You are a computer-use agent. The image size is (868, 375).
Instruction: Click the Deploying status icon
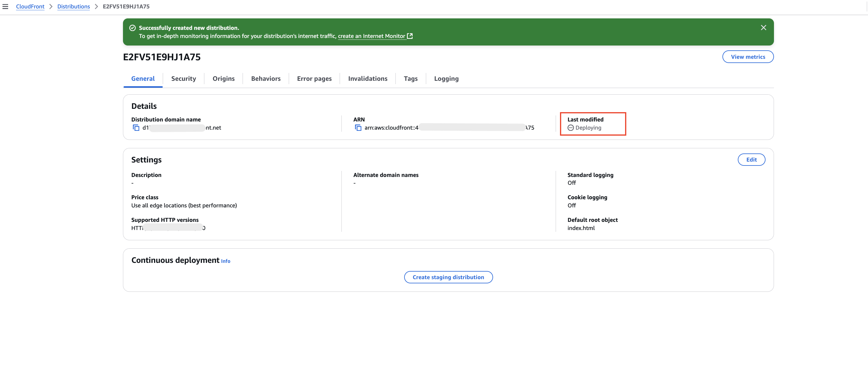570,128
